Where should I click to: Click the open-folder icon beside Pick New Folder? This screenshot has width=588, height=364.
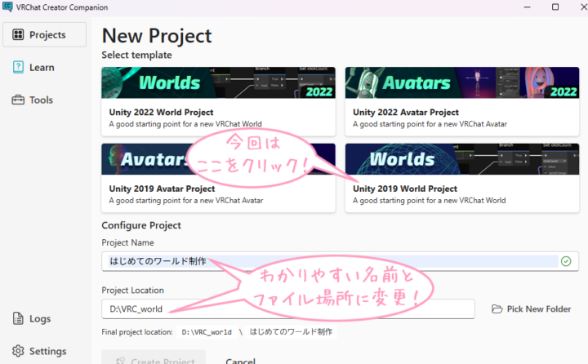click(x=497, y=309)
